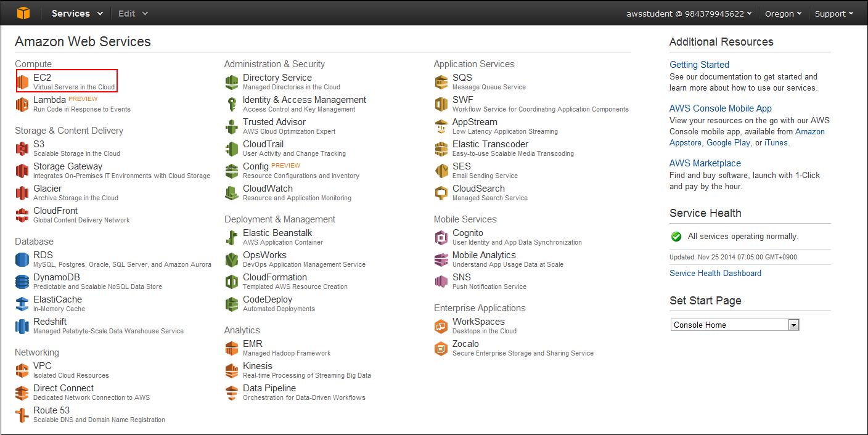This screenshot has height=435, width=868.
Task: Click 'Run Code in Response to Events' text
Action: coord(82,109)
